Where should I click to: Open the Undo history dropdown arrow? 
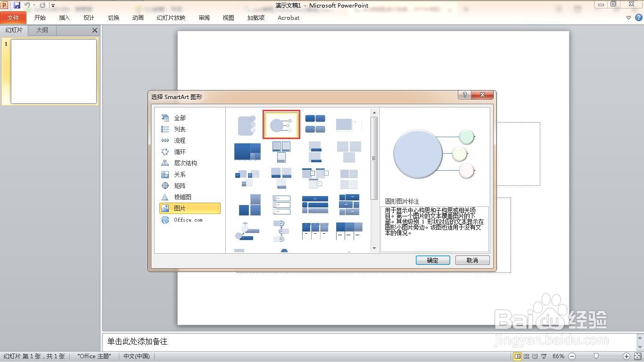click(34, 6)
